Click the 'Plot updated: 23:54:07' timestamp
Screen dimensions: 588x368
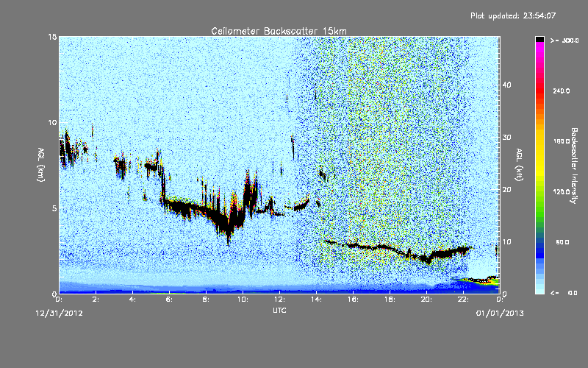point(513,15)
